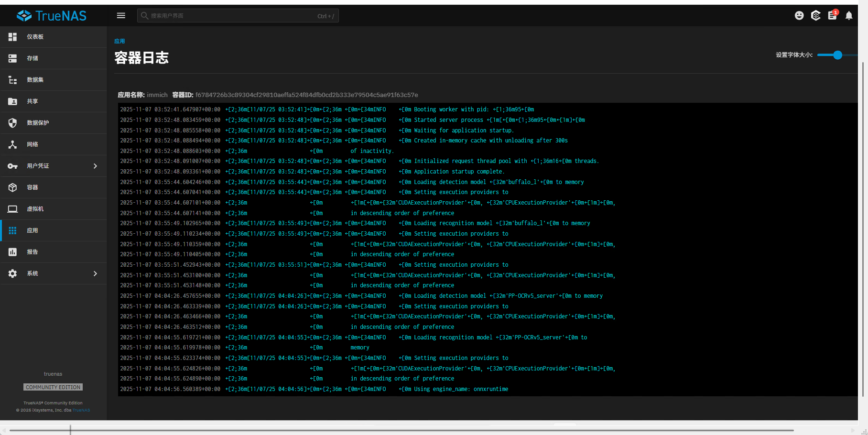Click the system gear icon
Screen dimensions: 868x435
[x=13, y=273]
